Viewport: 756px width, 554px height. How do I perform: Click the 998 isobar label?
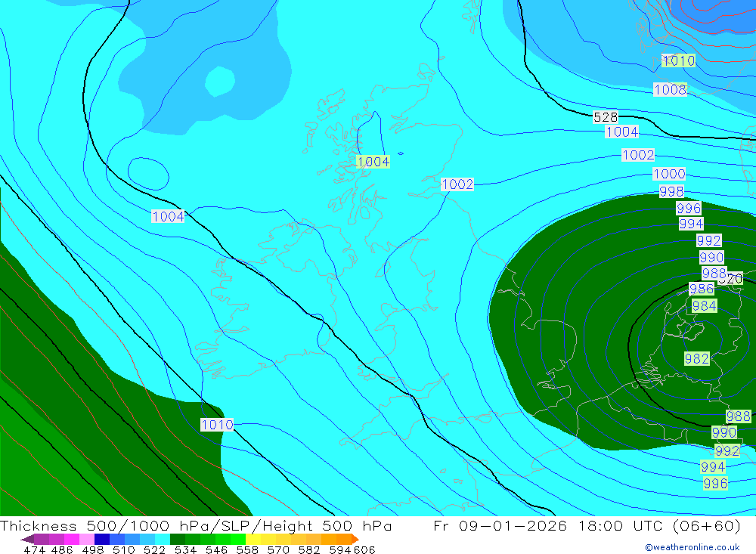pos(671,191)
